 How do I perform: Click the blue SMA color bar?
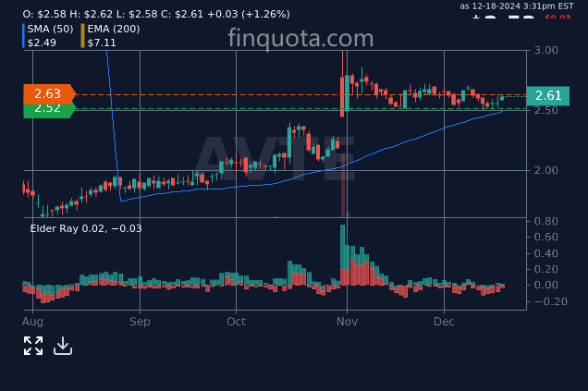24,36
